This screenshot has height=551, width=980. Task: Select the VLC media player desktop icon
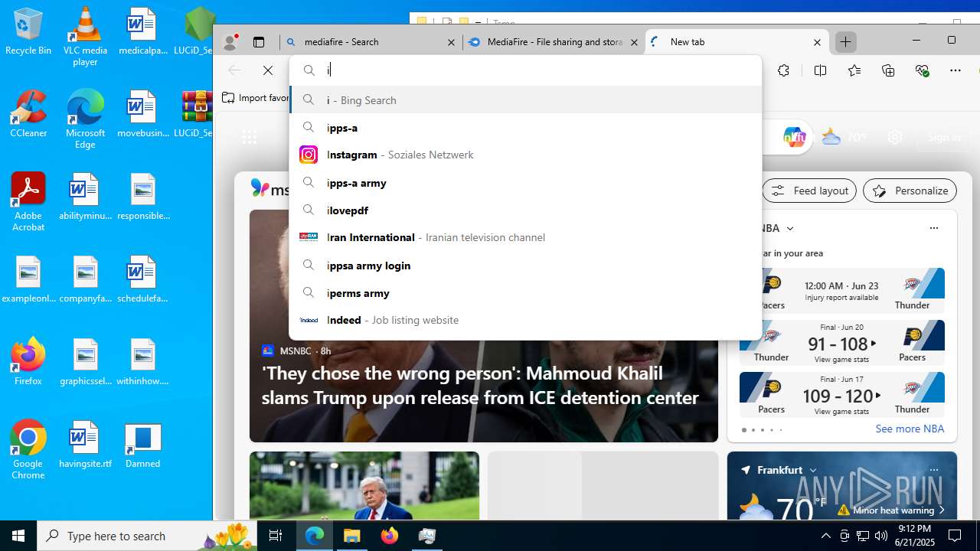pos(85,36)
